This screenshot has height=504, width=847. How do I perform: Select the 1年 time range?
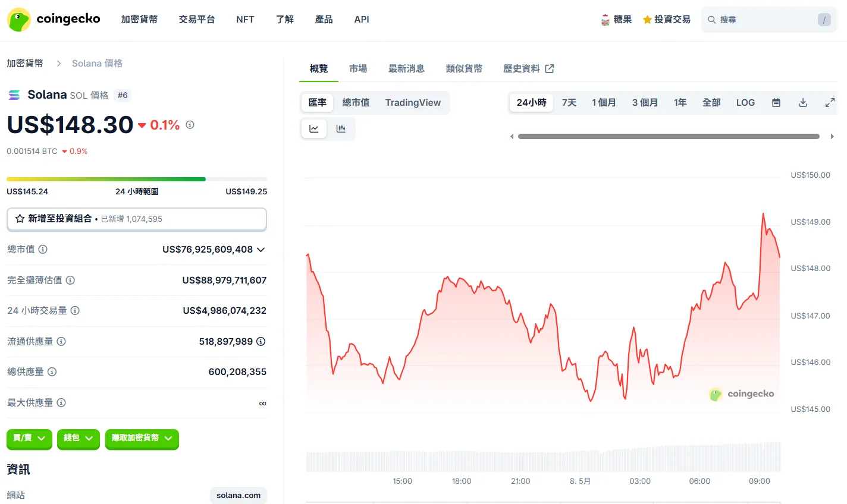[x=680, y=103]
